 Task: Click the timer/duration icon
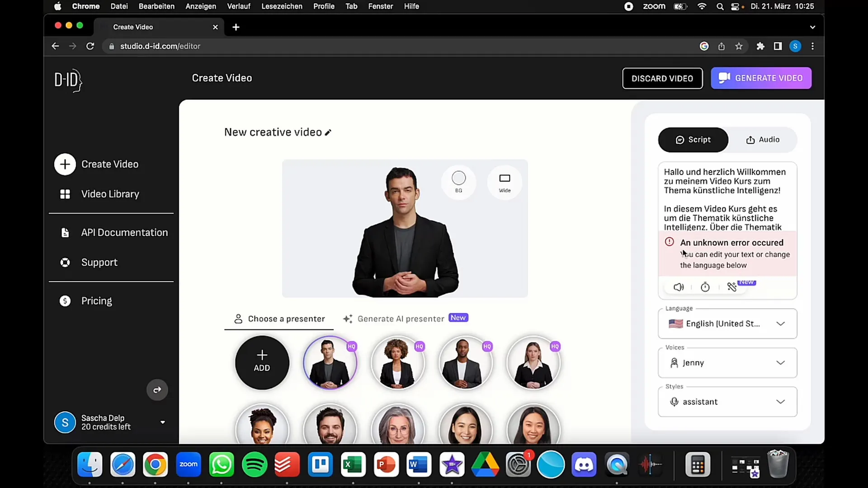[705, 287]
